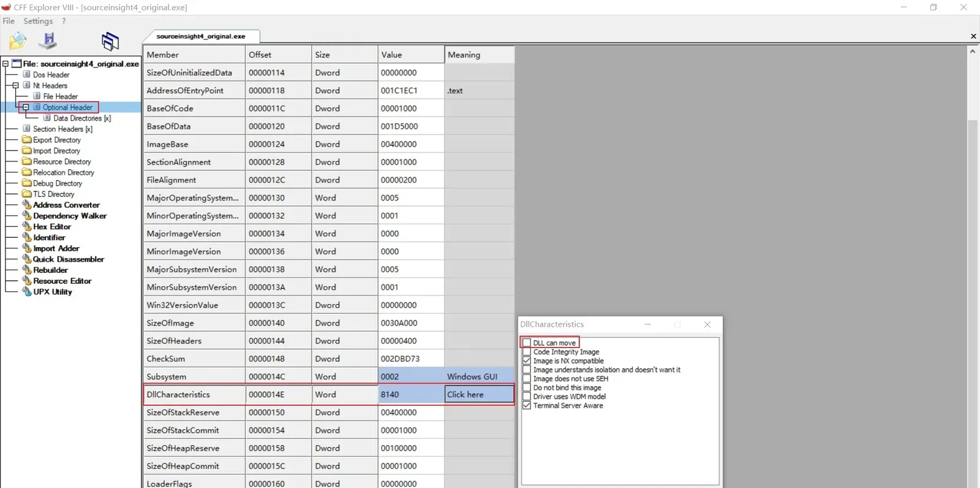Image resolution: width=980 pixels, height=488 pixels.
Task: Collapse the Optional Header tree node
Action: coord(26,107)
